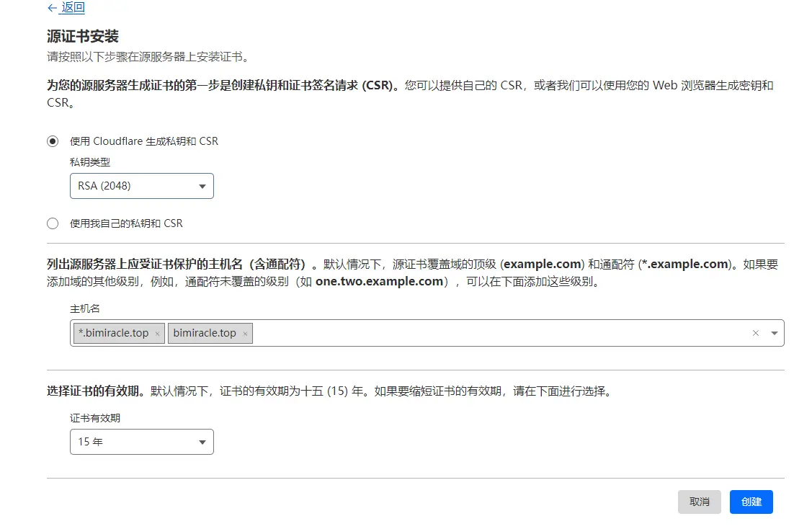The height and width of the screenshot is (529, 812).
Task: Click the 创建 button
Action: pyautogui.click(x=751, y=502)
